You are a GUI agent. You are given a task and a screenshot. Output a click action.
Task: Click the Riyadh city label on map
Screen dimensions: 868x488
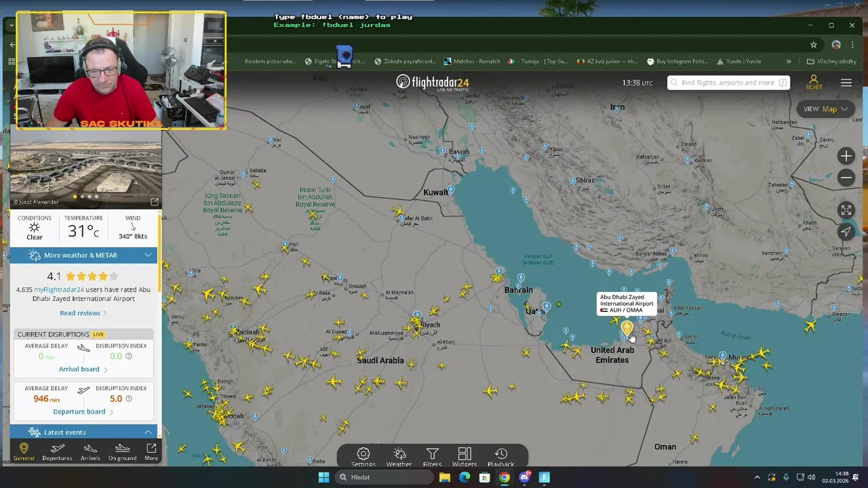[x=431, y=325]
